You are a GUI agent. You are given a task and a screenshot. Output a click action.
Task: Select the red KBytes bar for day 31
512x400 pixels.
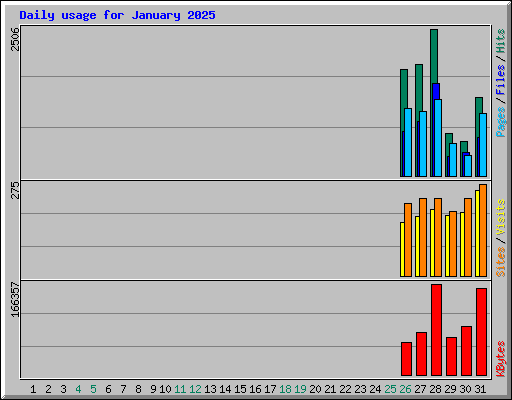(481, 332)
